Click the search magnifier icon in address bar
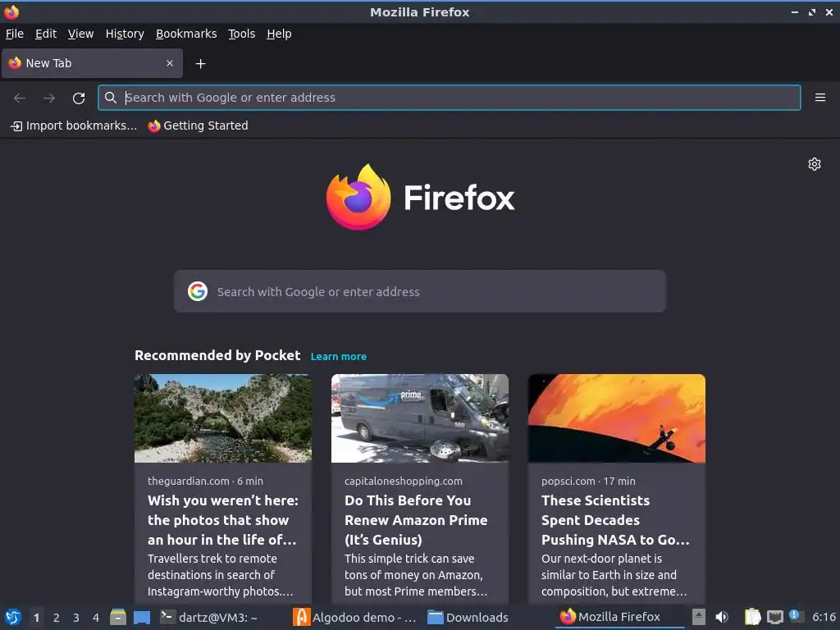This screenshot has width=840, height=630. point(111,98)
